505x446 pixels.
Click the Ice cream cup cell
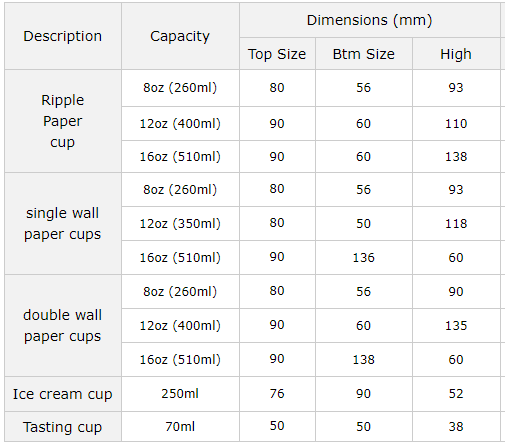63,394
